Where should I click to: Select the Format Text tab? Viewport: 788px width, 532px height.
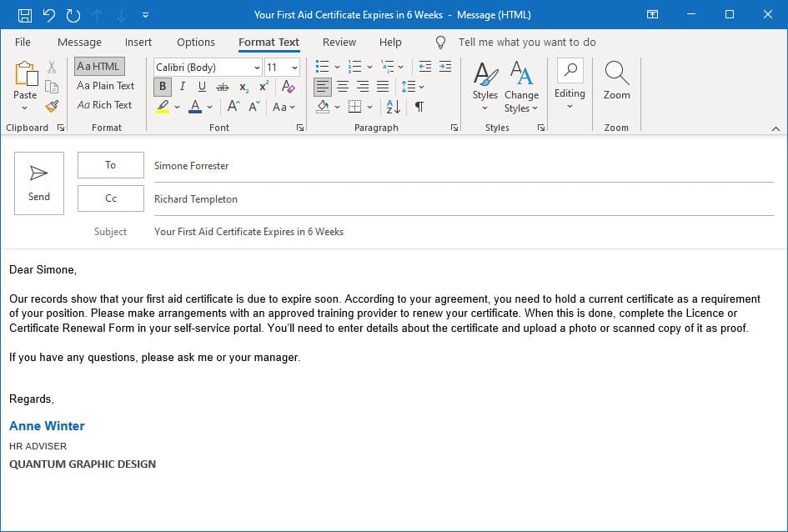point(269,43)
